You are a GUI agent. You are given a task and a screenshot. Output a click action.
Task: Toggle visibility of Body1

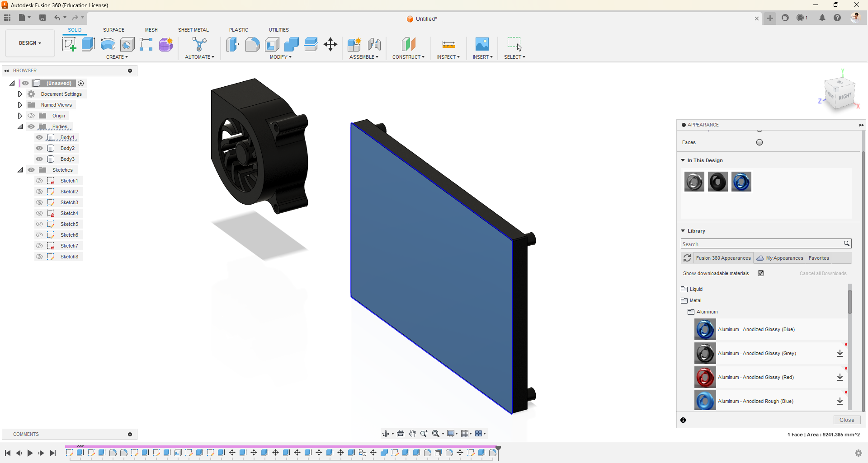(39, 137)
